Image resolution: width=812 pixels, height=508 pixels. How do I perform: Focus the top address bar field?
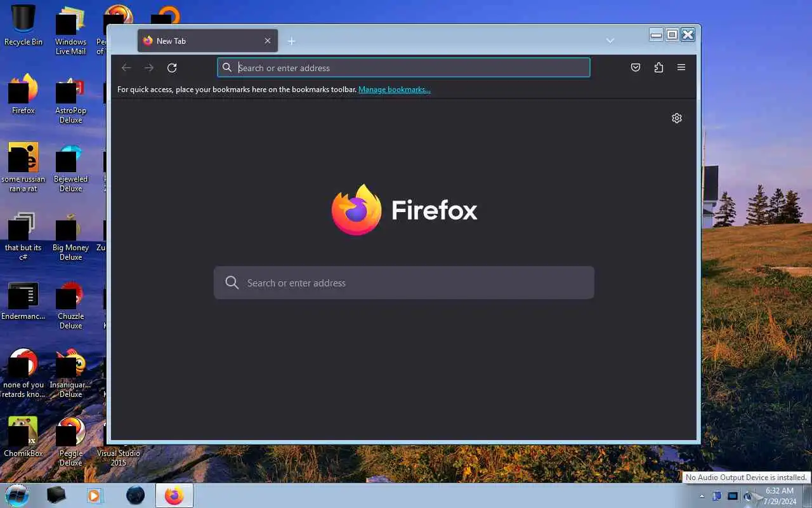[x=403, y=68]
